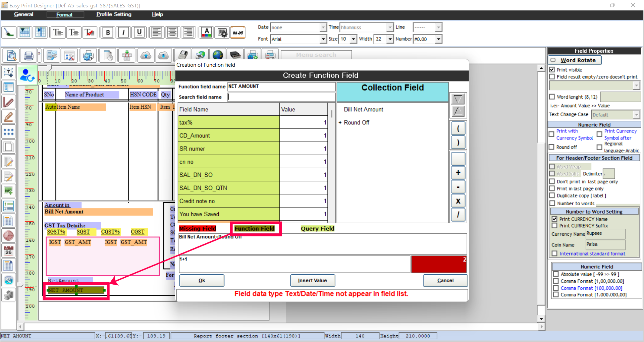Open the cloud upload tool

tap(146, 55)
